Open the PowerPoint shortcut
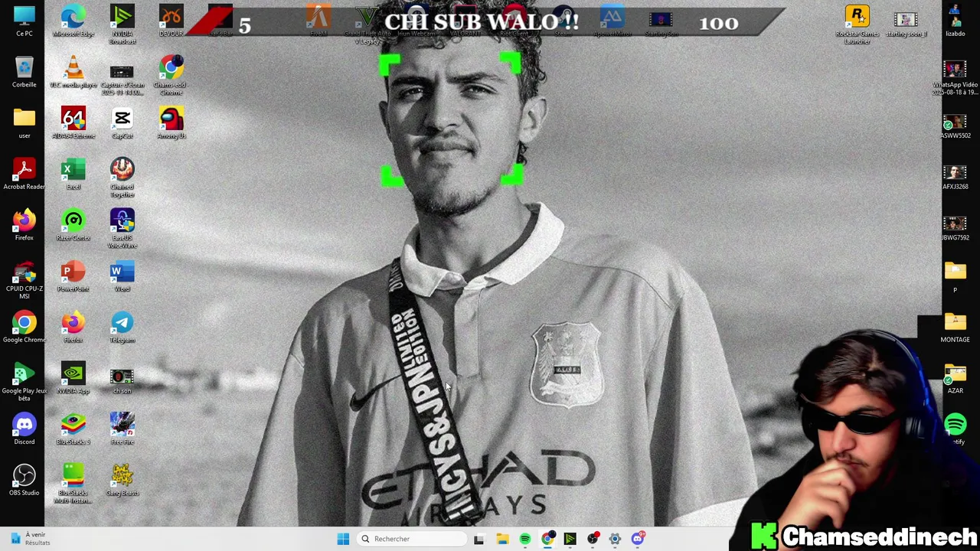 [x=73, y=276]
